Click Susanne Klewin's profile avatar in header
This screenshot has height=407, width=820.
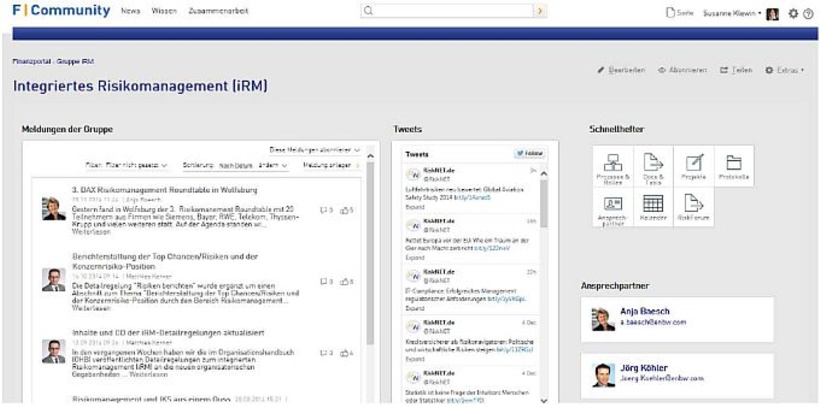(772, 14)
